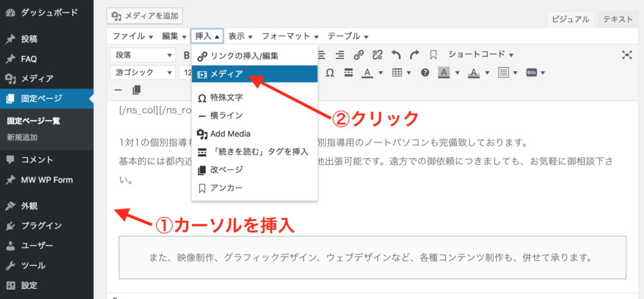Open the 段落 paragraph format dropdown
Image resolution: width=644 pixels, height=299 pixels.
tap(142, 55)
